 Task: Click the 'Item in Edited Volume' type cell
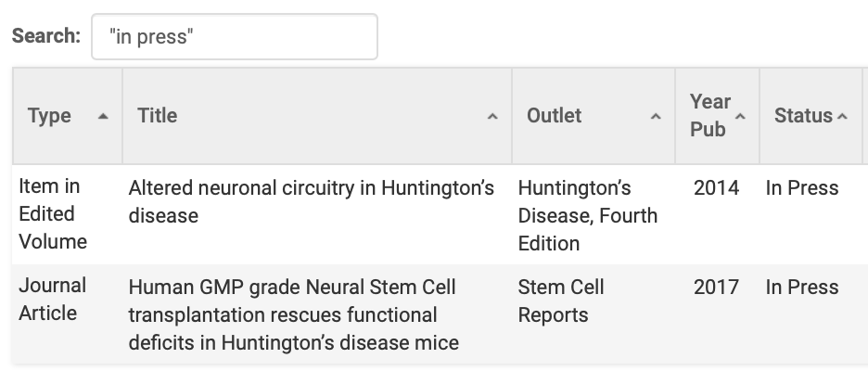pos(53,214)
